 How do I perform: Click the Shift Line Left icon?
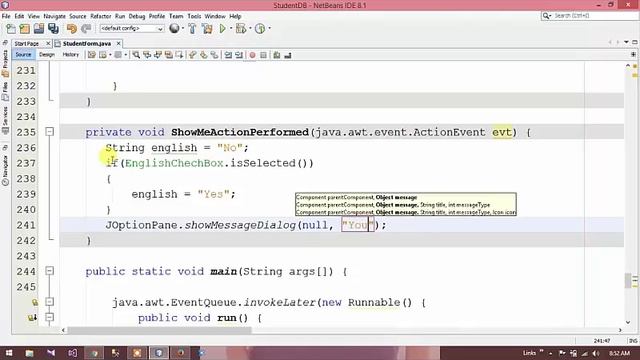[x=228, y=55]
